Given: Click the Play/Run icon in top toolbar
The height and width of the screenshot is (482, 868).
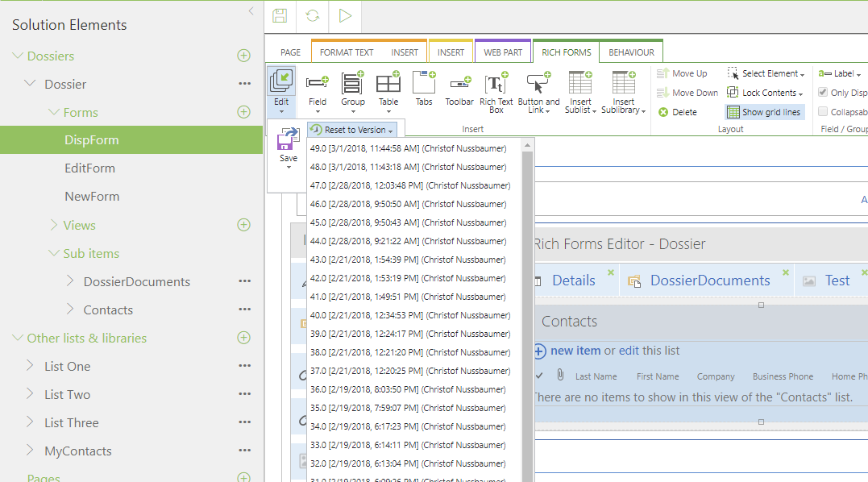Looking at the screenshot, I should 345,15.
